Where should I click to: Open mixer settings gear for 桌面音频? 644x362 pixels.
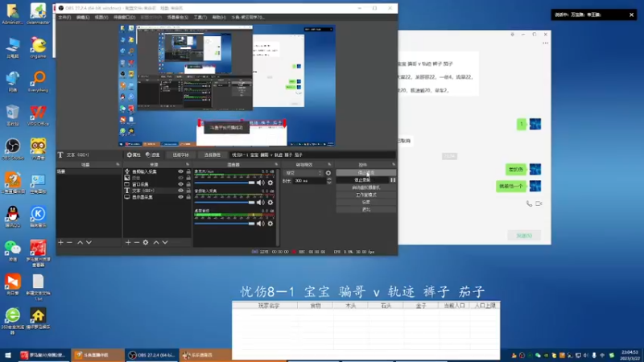click(x=270, y=224)
